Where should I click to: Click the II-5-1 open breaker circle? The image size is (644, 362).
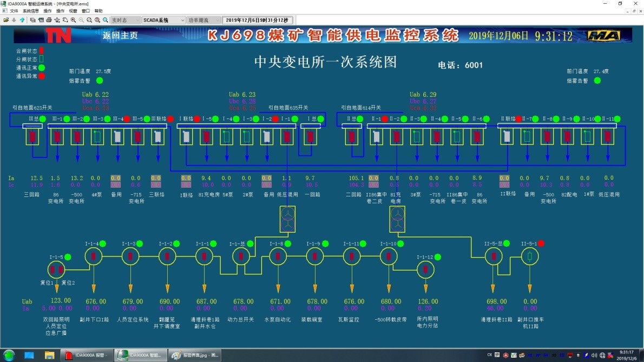(530, 256)
